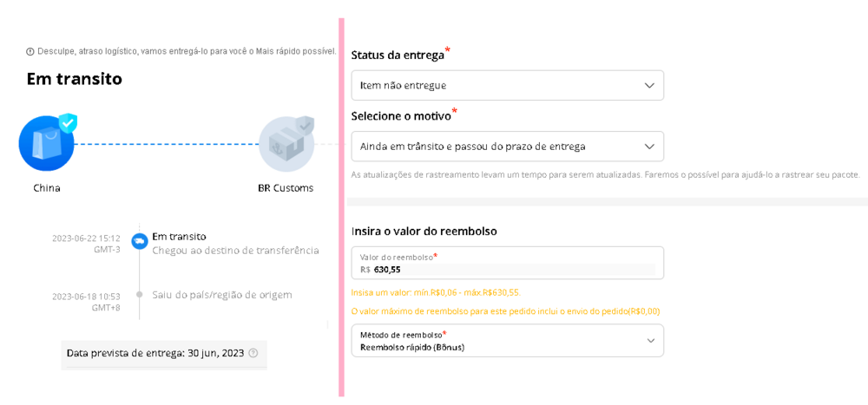
Task: Click the orange min/max refund amount hint
Action: click(436, 292)
